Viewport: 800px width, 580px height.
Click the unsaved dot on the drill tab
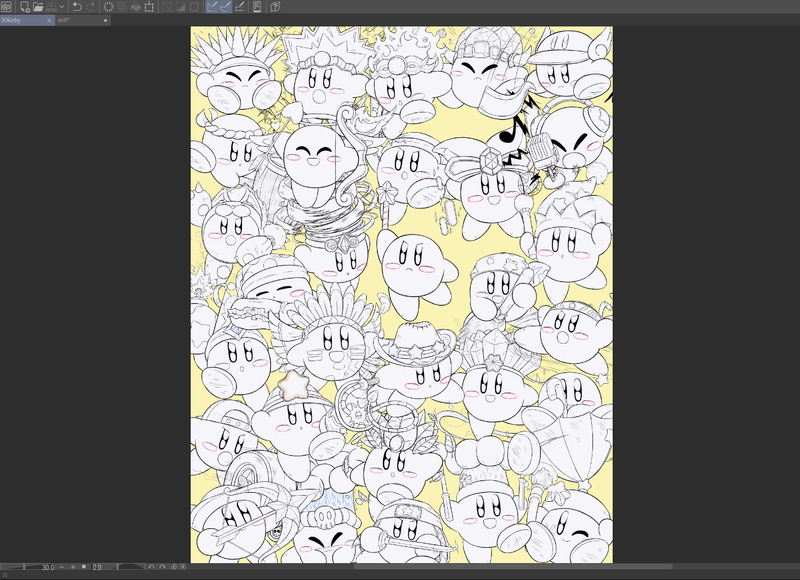(x=106, y=20)
